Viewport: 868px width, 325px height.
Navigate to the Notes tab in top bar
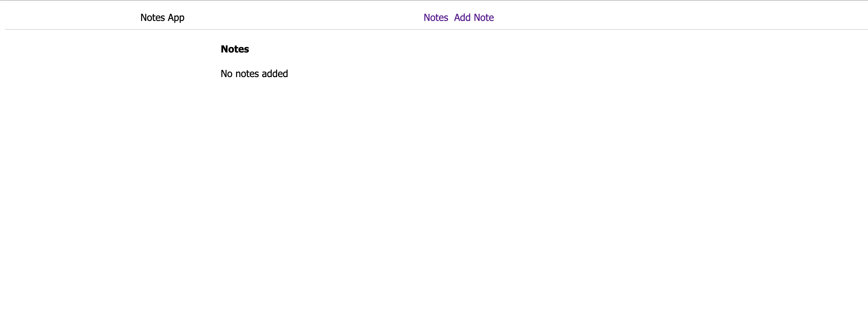[436, 18]
